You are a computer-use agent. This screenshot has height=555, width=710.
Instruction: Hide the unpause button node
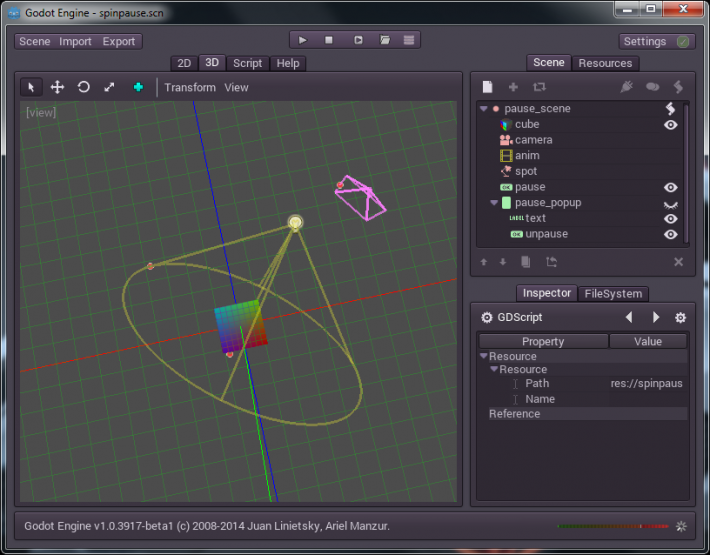click(670, 234)
